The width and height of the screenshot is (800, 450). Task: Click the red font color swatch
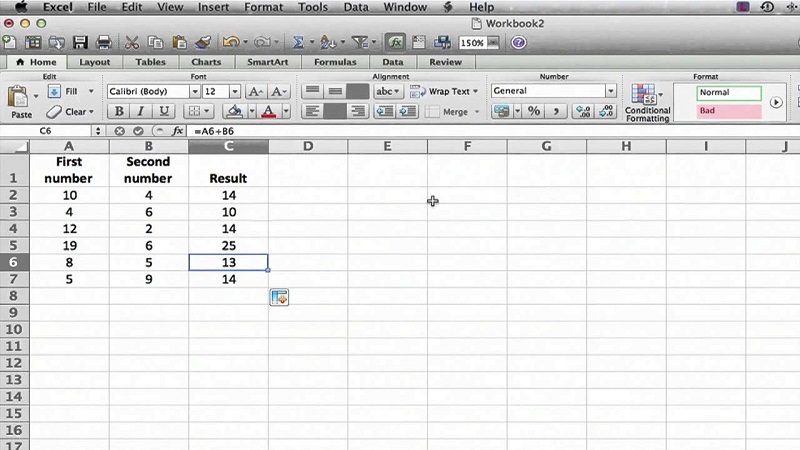tap(269, 111)
